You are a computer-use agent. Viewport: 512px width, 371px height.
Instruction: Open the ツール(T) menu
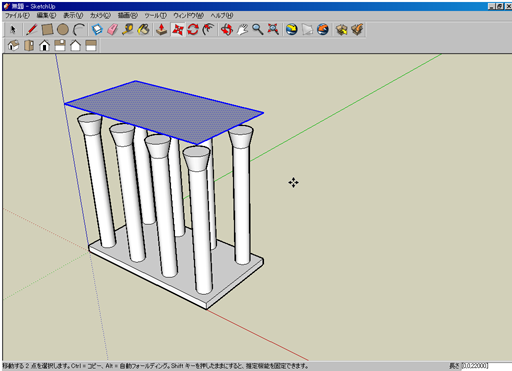[155, 16]
